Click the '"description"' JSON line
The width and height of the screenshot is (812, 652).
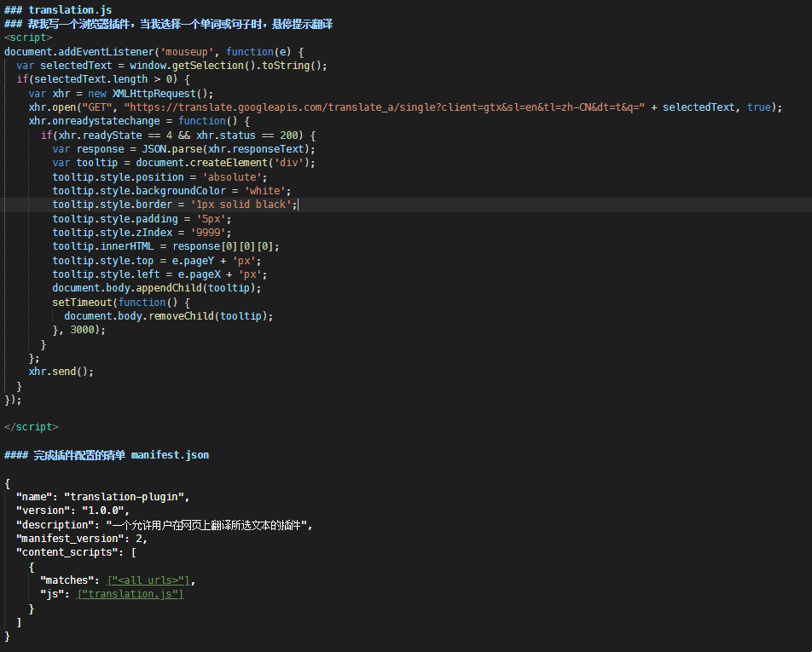[164, 525]
